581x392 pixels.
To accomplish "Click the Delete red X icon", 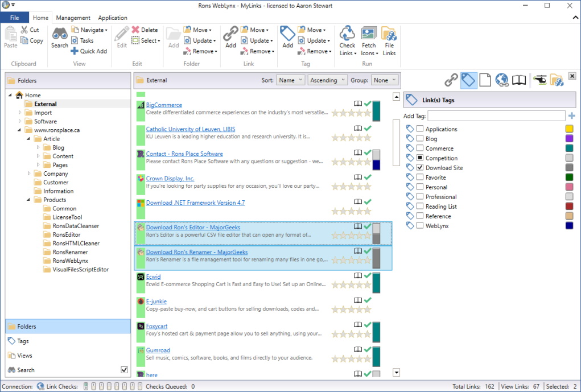I will click(135, 30).
